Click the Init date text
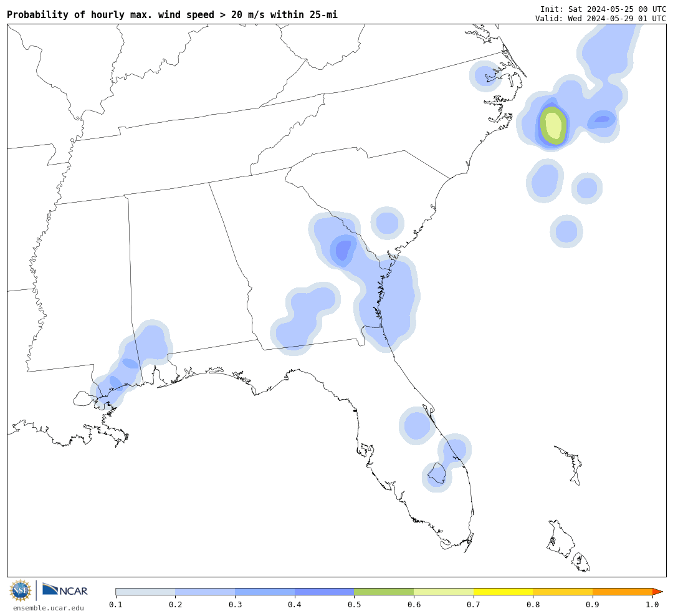This screenshot has height=616, width=673. point(603,9)
